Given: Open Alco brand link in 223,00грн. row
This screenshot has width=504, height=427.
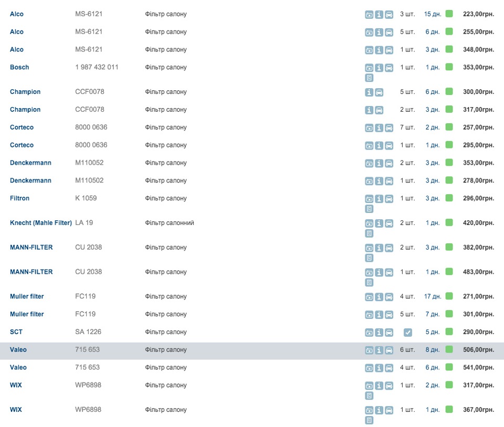Looking at the screenshot, I should coord(17,14).
